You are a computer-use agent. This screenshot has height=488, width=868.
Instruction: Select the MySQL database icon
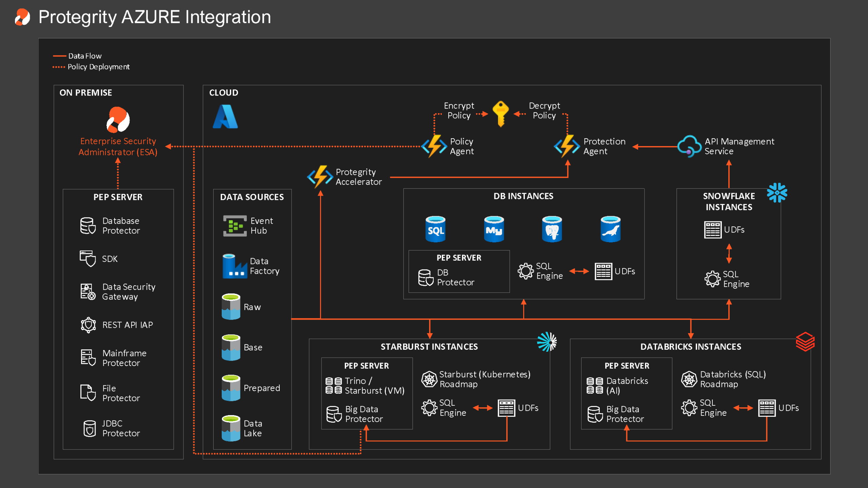coord(494,229)
